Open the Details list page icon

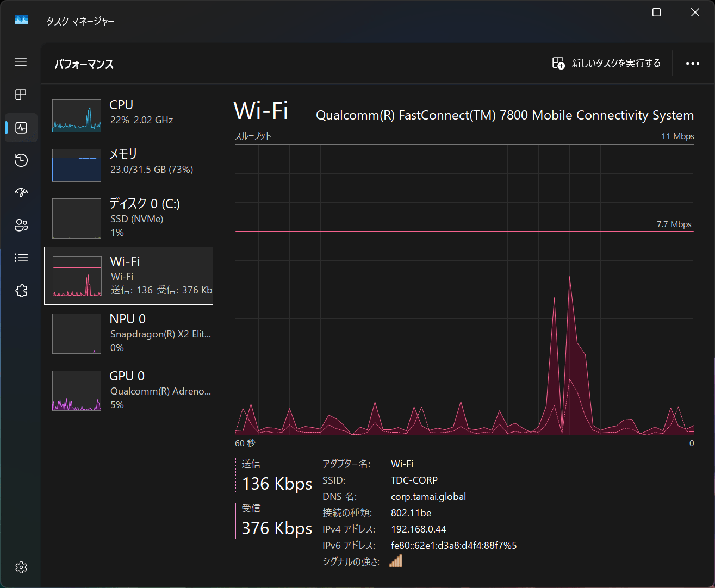21,258
